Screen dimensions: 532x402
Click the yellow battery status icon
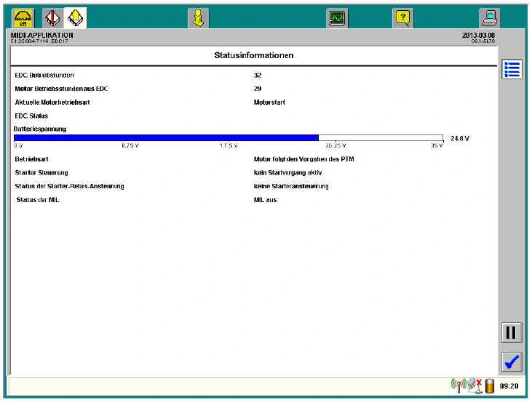point(490,387)
